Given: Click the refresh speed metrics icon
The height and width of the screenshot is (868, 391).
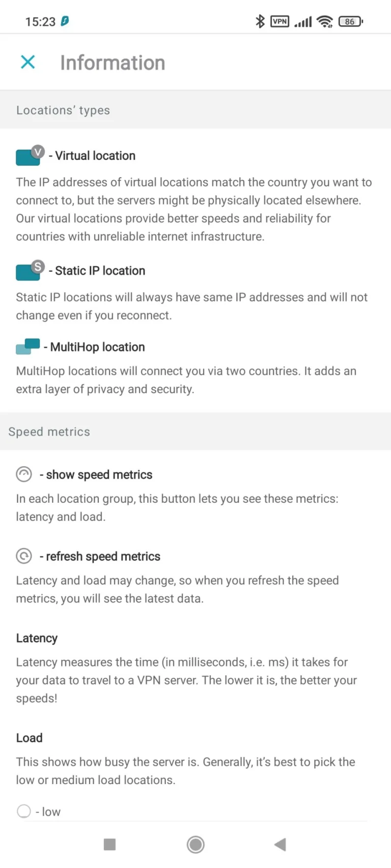Looking at the screenshot, I should pos(23,556).
